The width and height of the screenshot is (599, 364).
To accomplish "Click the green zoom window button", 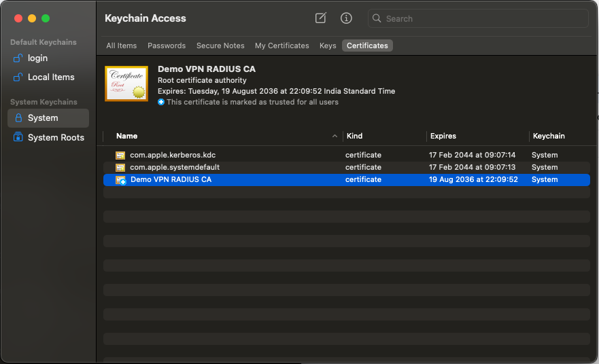I will (46, 18).
